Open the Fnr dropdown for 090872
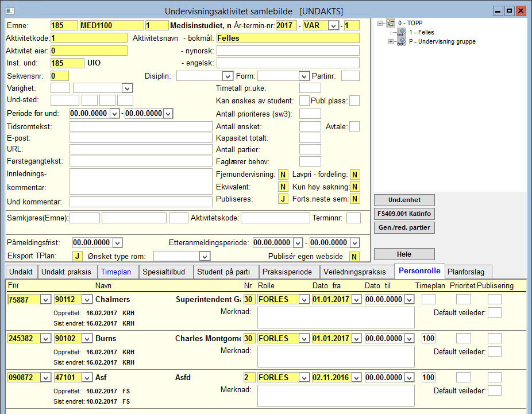The image size is (532, 414). point(45,378)
